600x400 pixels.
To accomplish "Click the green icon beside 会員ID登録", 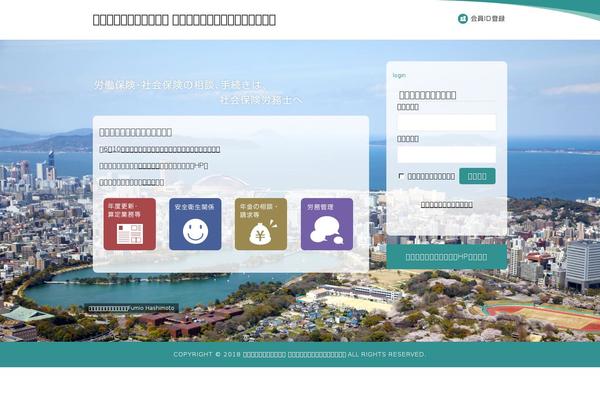I will click(463, 18).
